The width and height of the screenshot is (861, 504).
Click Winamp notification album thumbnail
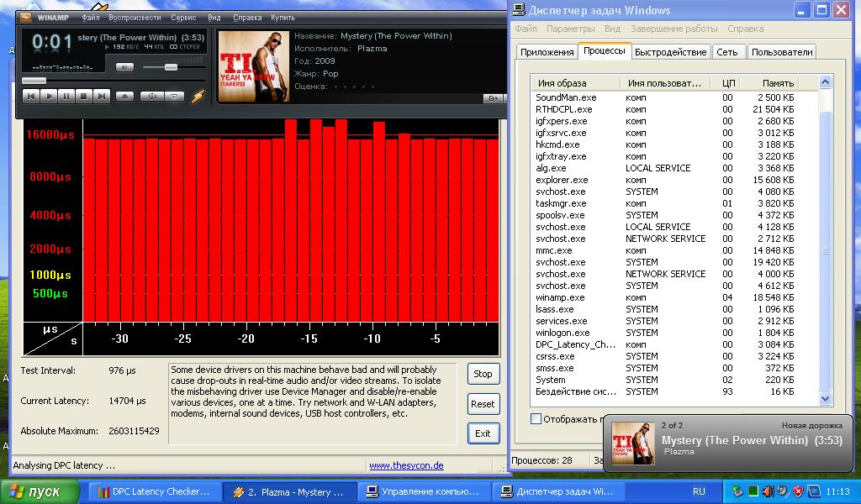[633, 444]
